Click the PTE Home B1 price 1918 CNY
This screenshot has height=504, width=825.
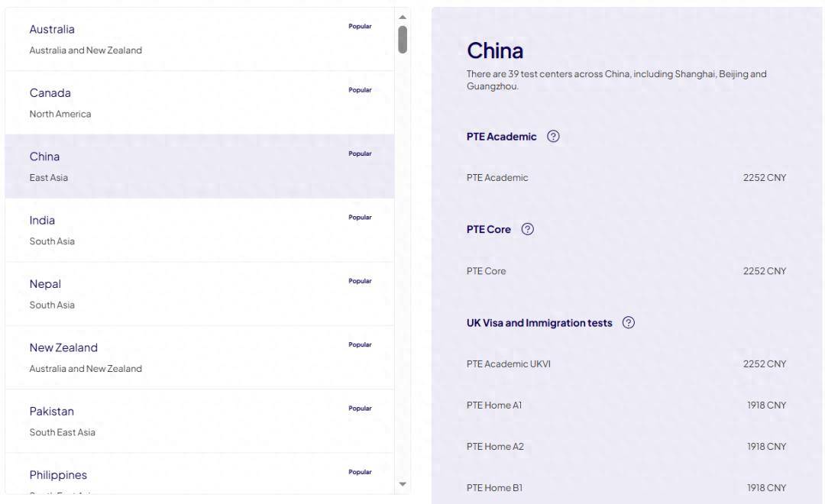click(x=767, y=488)
